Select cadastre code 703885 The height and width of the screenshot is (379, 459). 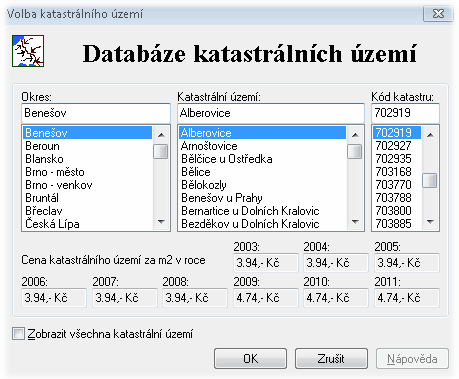[397, 224]
